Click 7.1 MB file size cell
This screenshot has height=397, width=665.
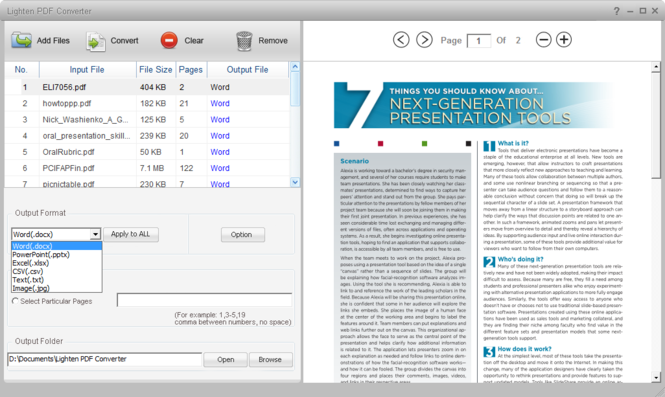click(152, 168)
